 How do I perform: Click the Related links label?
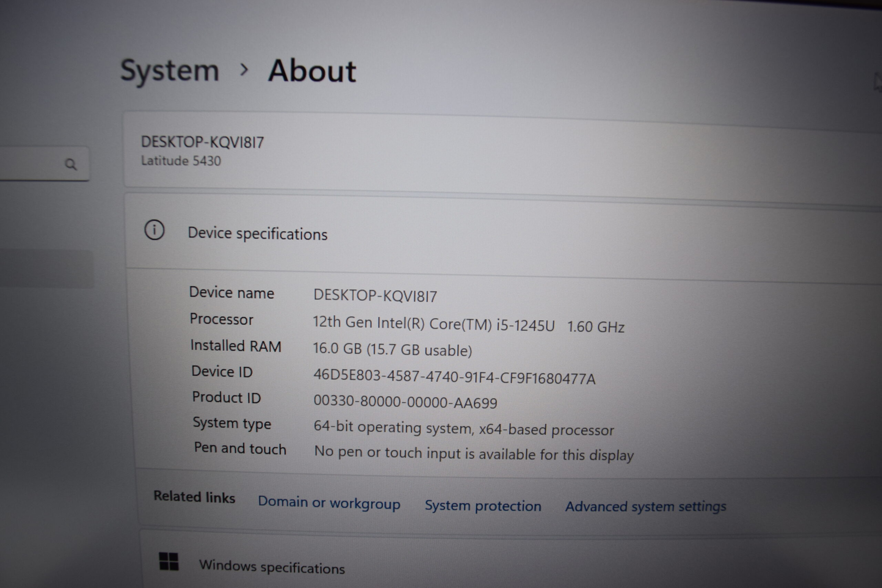[194, 497]
